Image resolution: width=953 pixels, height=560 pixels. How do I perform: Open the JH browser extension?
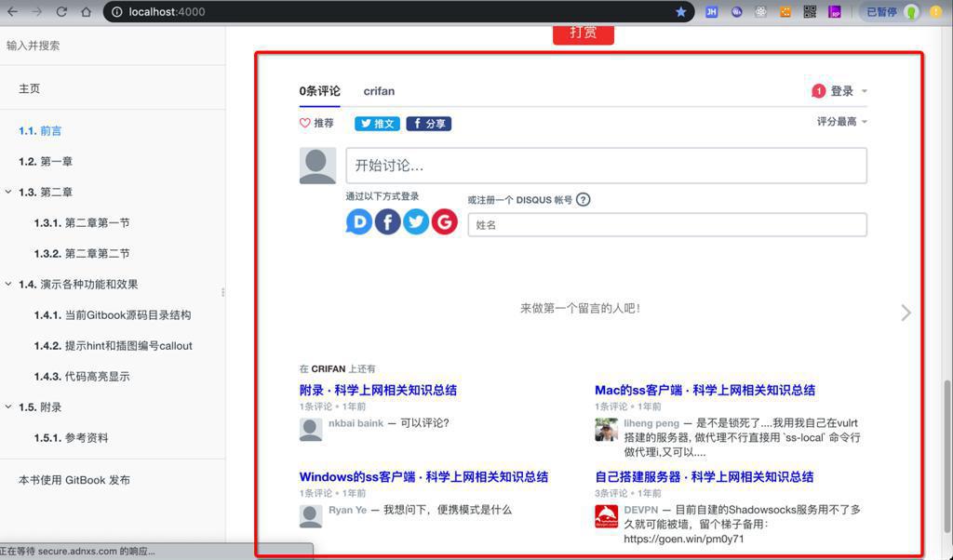coord(711,11)
